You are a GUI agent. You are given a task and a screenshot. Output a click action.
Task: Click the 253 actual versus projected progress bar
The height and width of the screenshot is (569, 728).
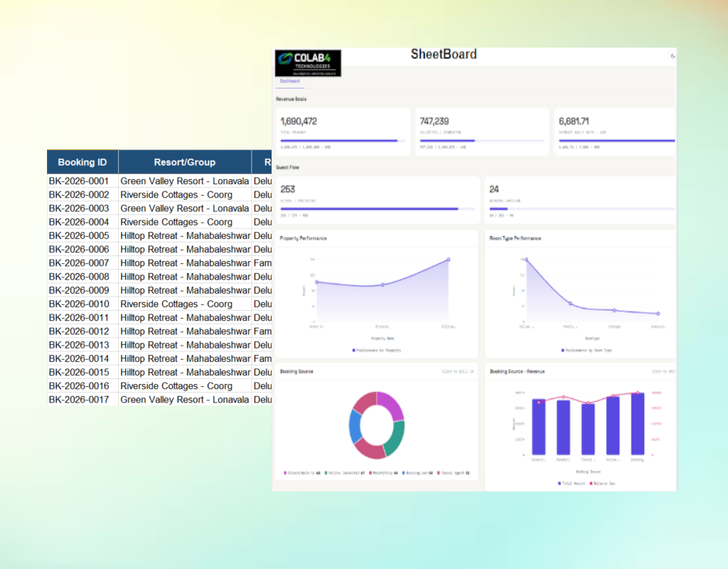tap(378, 209)
